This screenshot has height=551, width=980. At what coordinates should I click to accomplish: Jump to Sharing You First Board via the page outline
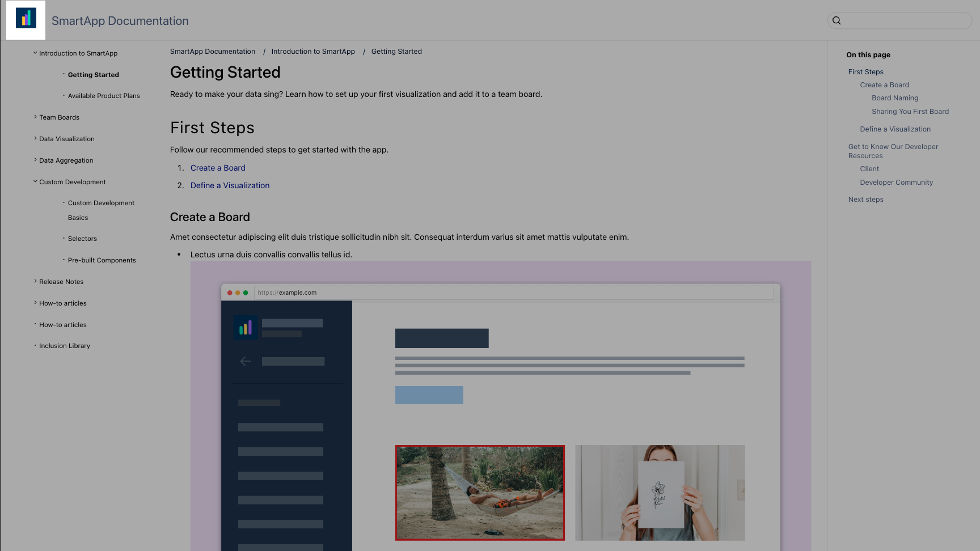(910, 111)
